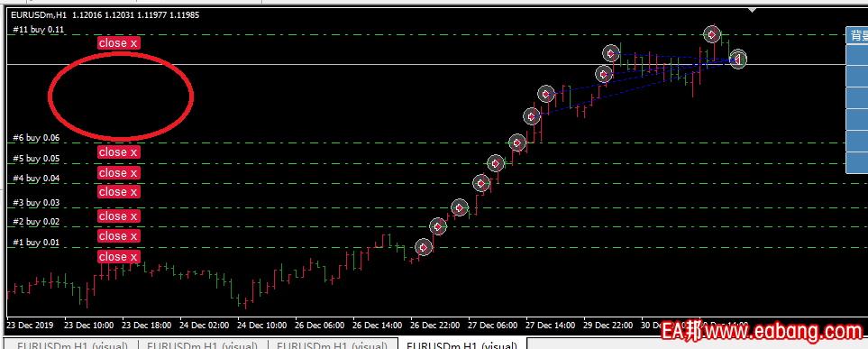The image size is (868, 349).
Task: Select the buy arrow marker on the #2 order line
Action: [x=438, y=226]
